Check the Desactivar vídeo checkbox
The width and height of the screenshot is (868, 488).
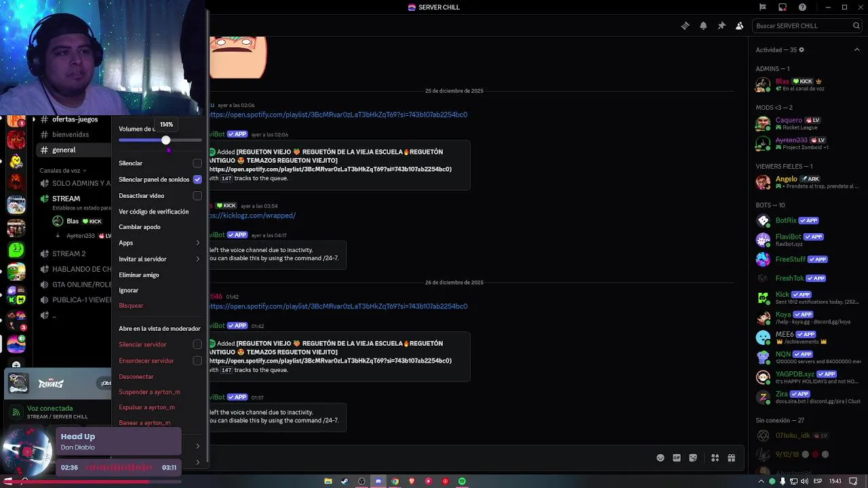(197, 196)
